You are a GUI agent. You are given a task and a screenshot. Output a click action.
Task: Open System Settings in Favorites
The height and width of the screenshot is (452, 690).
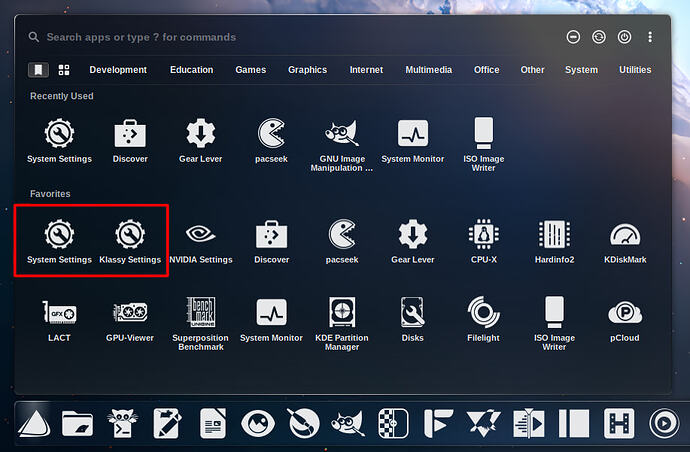coord(59,241)
